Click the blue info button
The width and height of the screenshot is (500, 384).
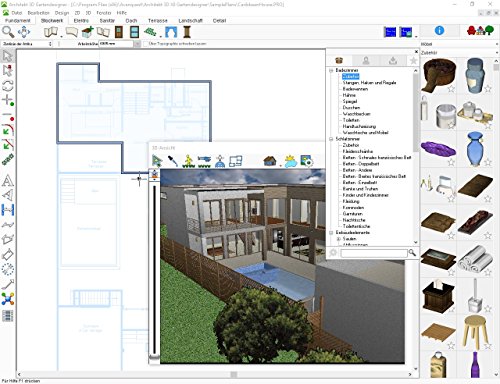point(439,31)
